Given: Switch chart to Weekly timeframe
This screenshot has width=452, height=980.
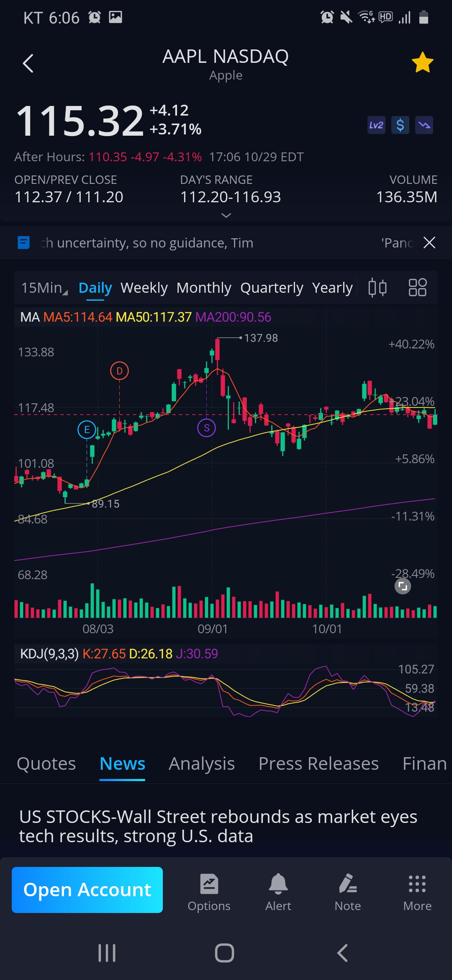Looking at the screenshot, I should (x=144, y=288).
